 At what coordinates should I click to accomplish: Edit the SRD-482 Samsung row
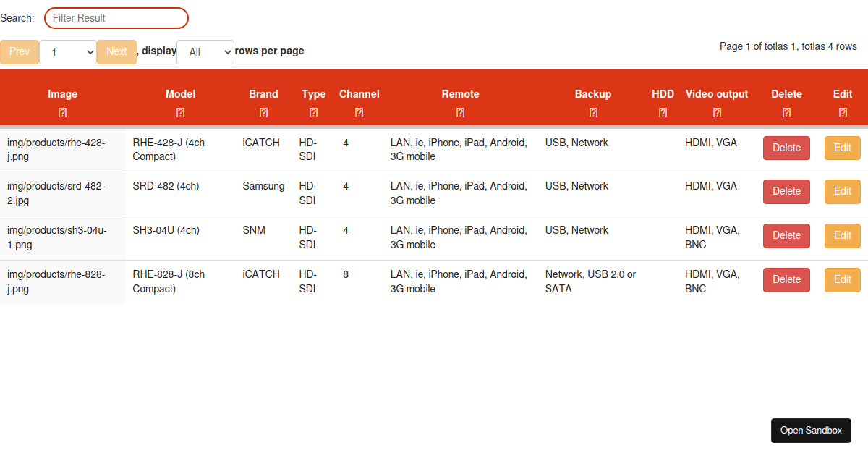click(843, 191)
